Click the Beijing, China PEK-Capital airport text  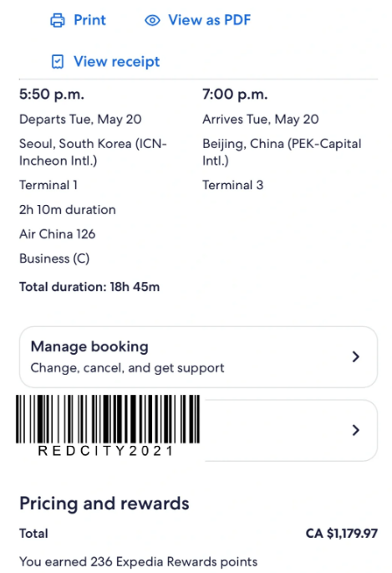pos(282,152)
